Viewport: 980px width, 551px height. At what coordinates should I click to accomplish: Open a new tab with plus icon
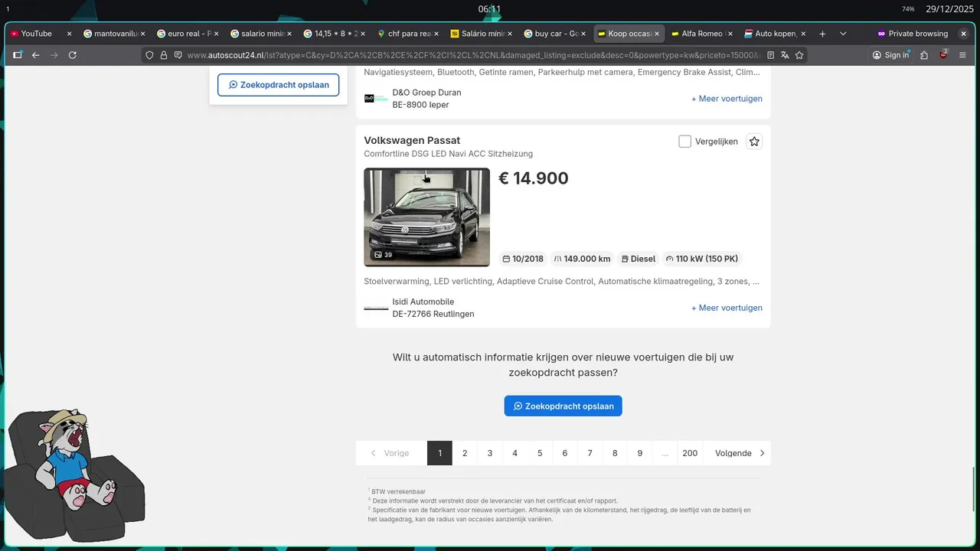(x=822, y=34)
